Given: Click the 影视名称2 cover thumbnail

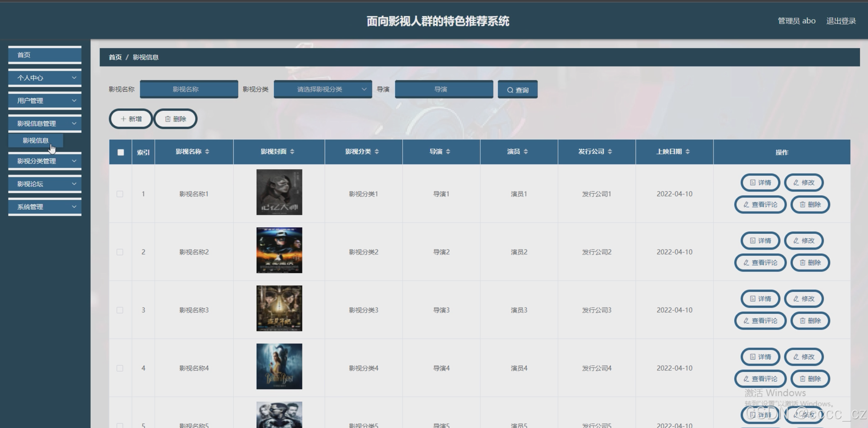Looking at the screenshot, I should point(279,250).
